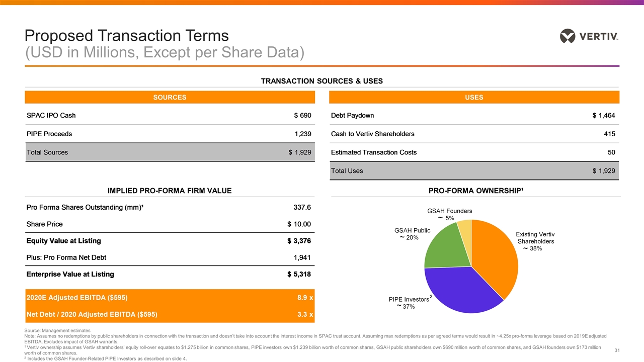644x362 pixels.
Task: Select the TRANSACTION SOURCES & USES heading
Action: (321, 81)
